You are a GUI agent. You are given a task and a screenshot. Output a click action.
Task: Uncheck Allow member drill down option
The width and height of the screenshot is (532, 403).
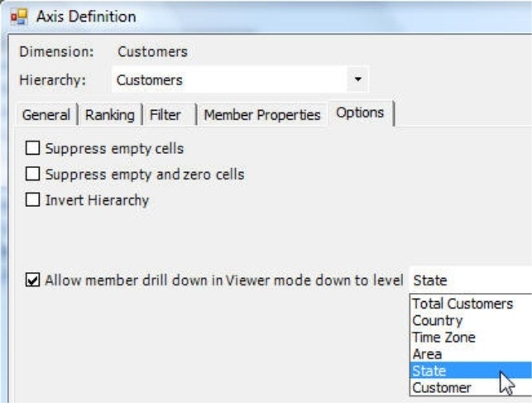point(33,280)
